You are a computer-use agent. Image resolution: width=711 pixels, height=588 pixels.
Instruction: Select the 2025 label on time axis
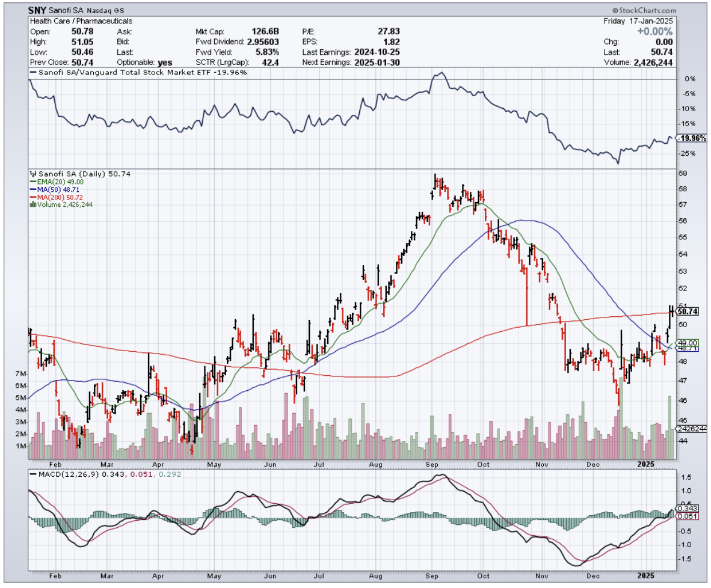point(645,464)
